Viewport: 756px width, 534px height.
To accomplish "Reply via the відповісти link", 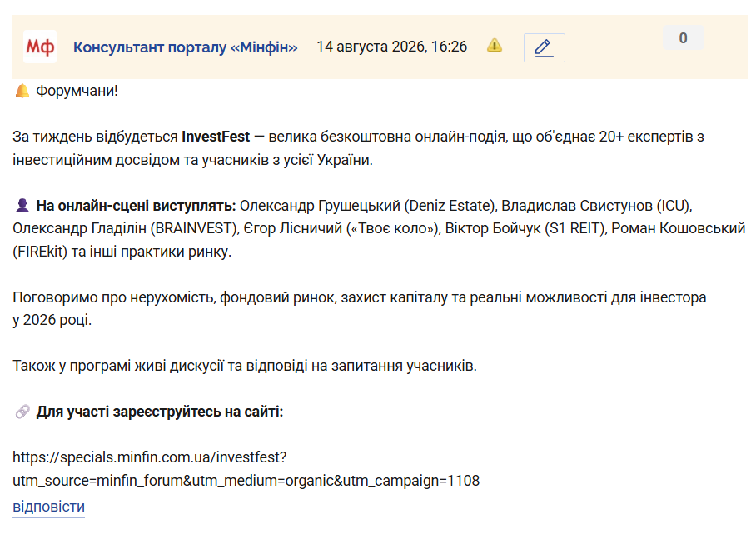I will click(48, 507).
